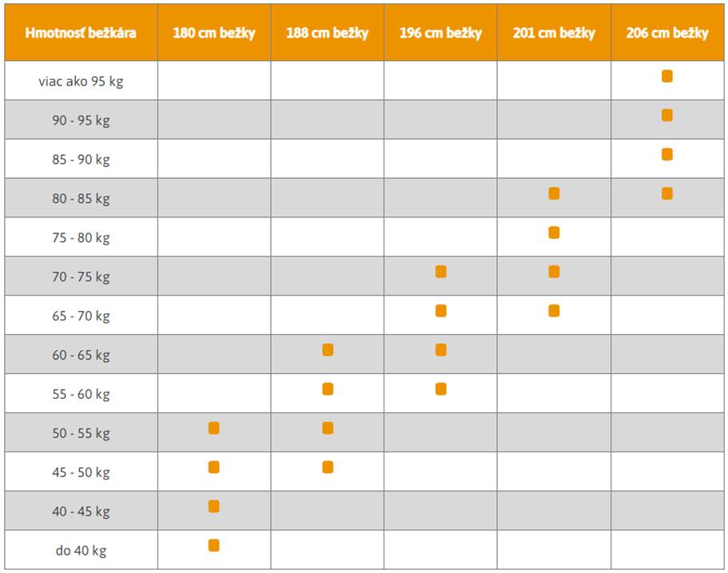Click the 196 cm marker in 55 - 60 kg row
This screenshot has width=728, height=573.
click(x=441, y=389)
